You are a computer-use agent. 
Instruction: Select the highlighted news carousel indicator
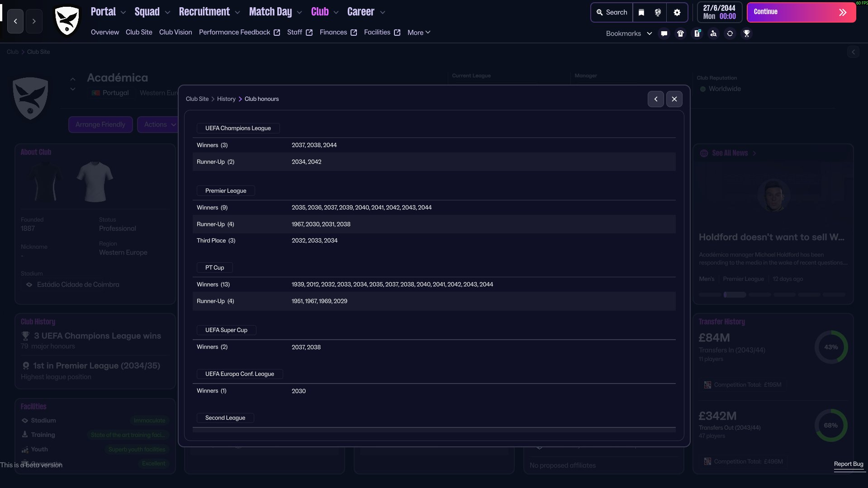click(x=735, y=294)
